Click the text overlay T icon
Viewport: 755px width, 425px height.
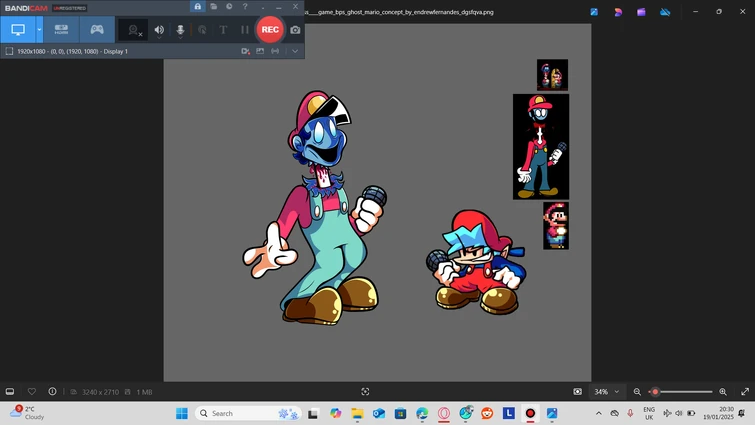pos(223,30)
